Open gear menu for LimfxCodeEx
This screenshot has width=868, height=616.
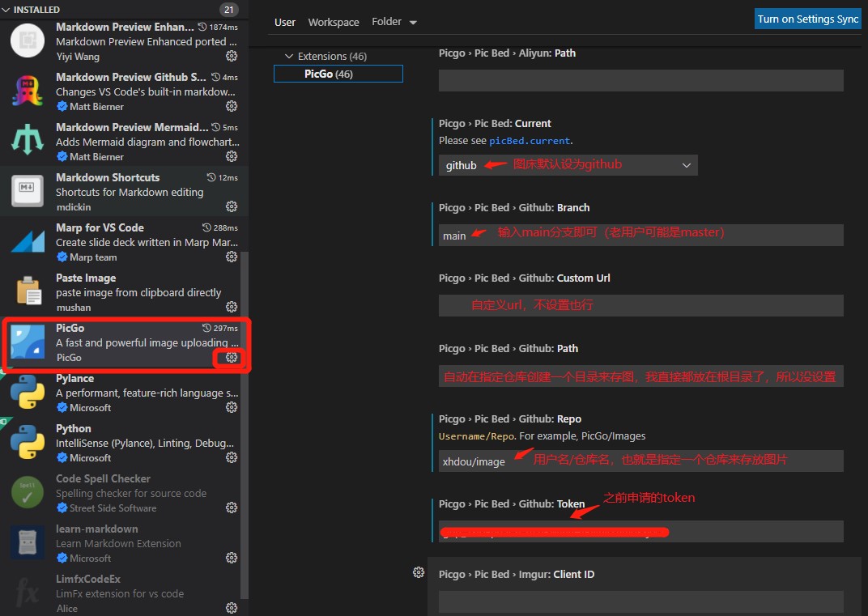tap(232, 608)
